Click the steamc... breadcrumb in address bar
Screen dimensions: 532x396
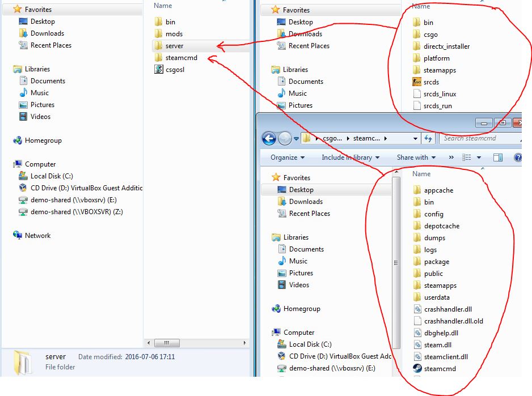click(x=366, y=138)
